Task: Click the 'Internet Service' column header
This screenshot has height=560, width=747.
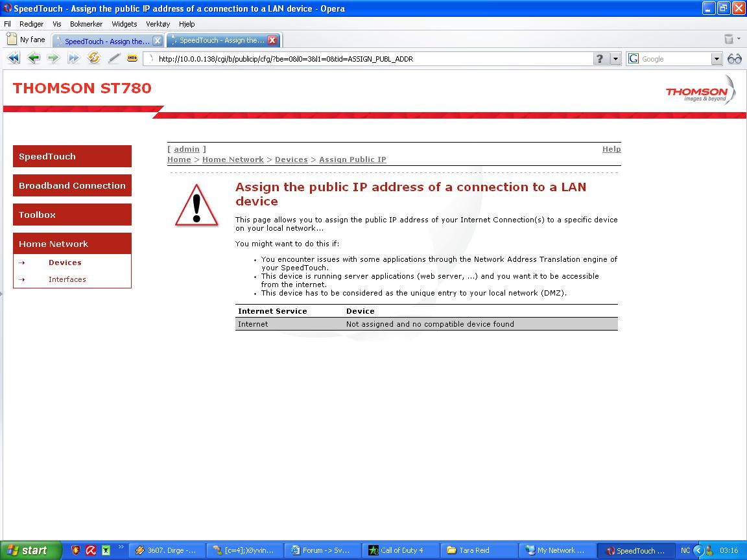Action: point(272,311)
